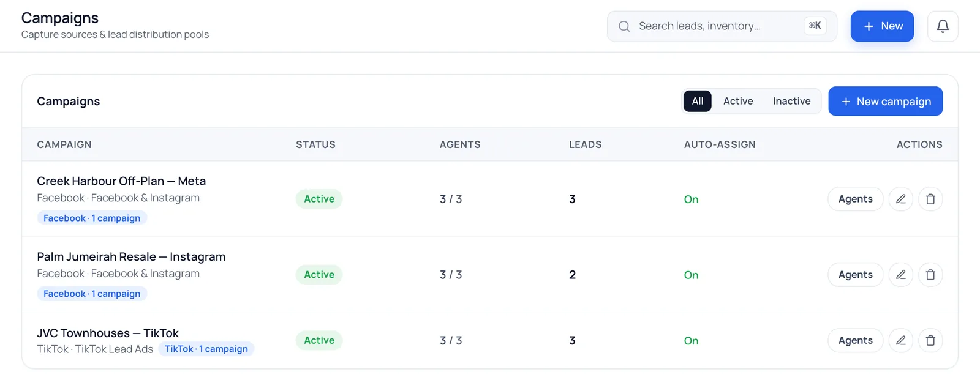This screenshot has width=980, height=391.
Task: Click agents 3 / 3 for Creek Harbour
Action: (x=451, y=199)
